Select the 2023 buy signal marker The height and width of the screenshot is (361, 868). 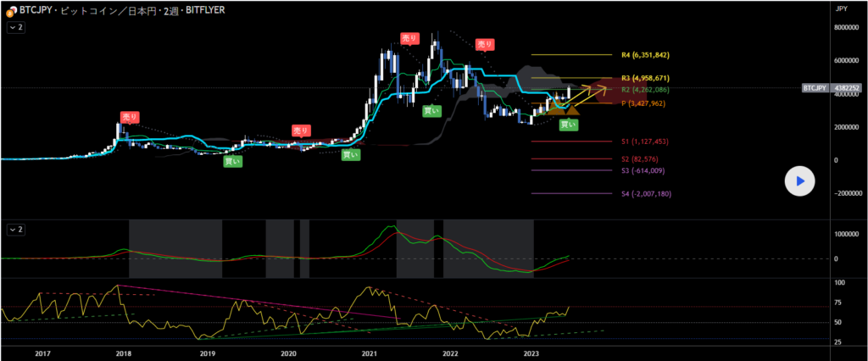(x=568, y=125)
